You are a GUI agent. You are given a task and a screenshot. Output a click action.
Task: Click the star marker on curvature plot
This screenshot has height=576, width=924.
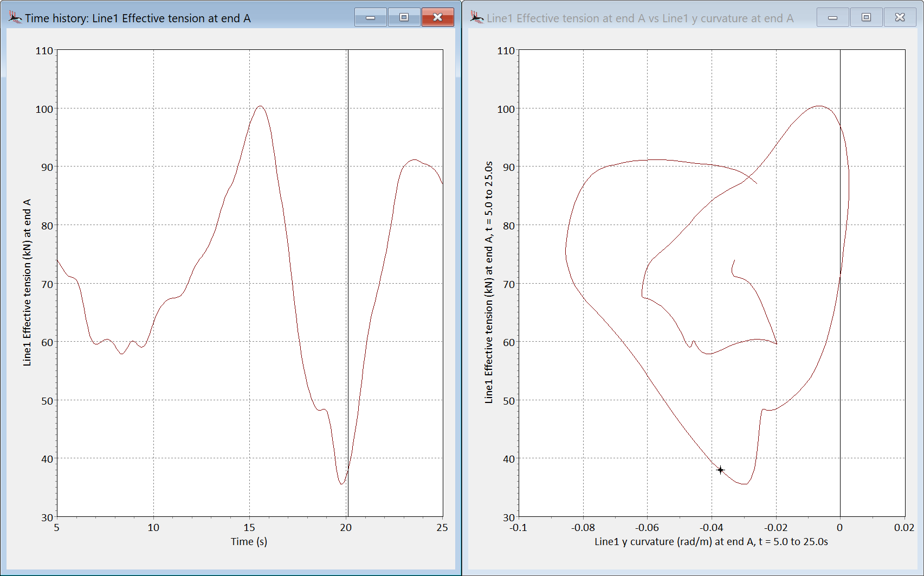coord(720,470)
